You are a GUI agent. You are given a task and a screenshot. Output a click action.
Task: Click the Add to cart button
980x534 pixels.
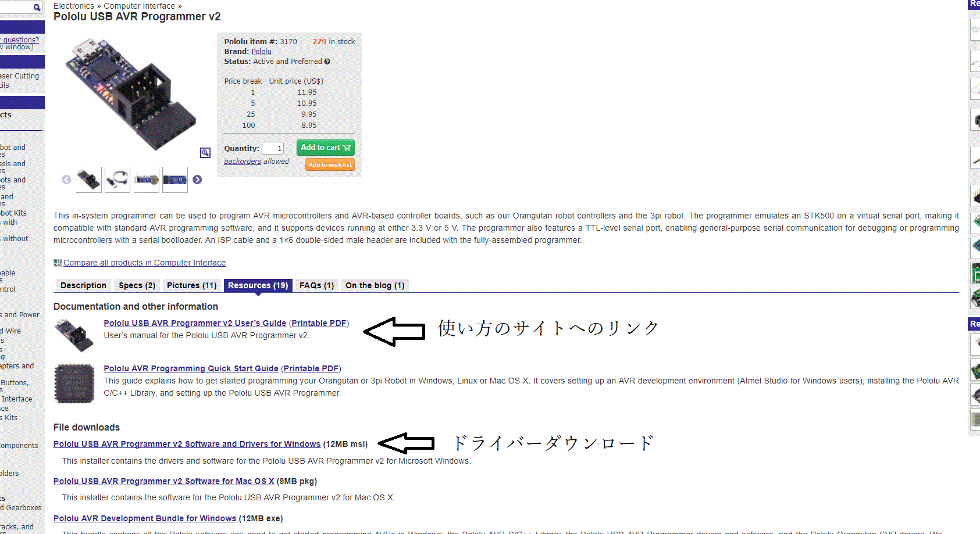325,148
